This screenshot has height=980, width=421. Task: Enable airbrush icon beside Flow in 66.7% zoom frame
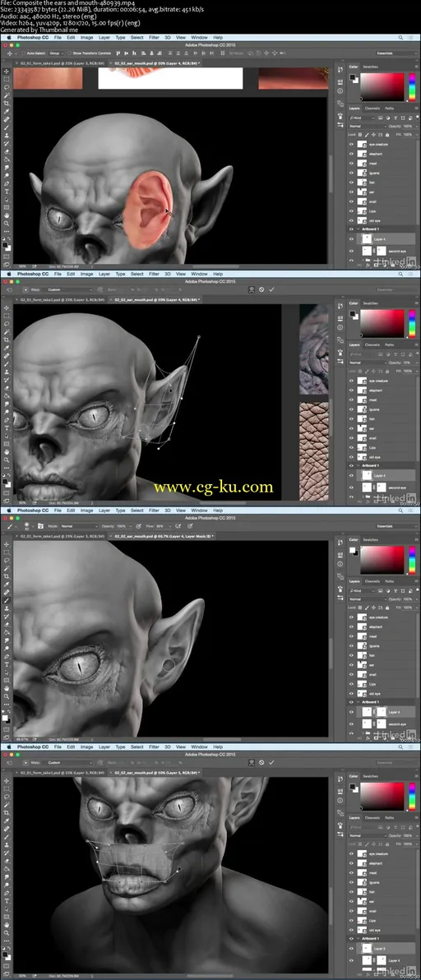[178, 526]
